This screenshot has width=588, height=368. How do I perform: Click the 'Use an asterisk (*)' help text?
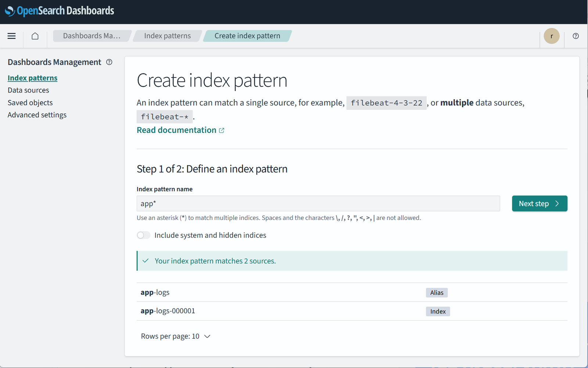(x=279, y=218)
